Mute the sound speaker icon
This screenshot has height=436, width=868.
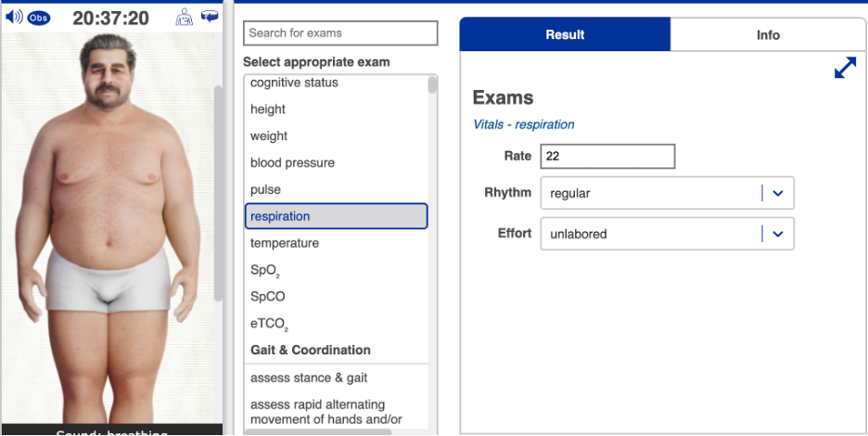[x=14, y=18]
